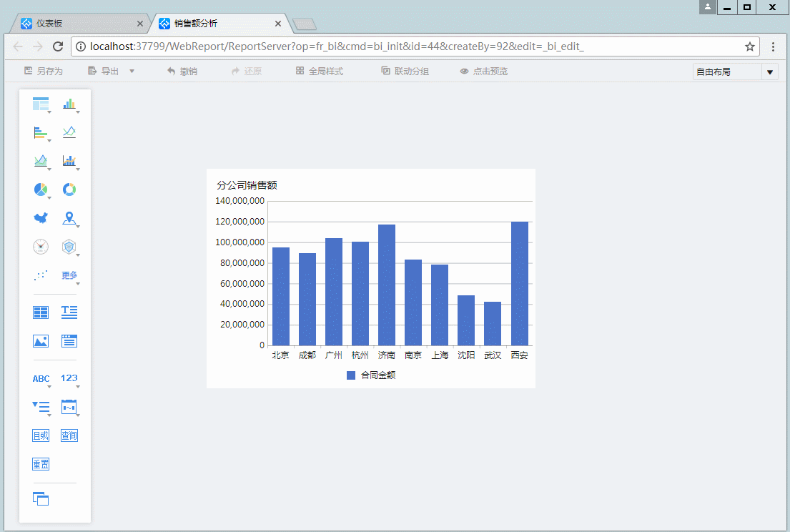Screen dimensions: 790x532
Task: Select the gauge dashboard component
Action: [x=40, y=247]
